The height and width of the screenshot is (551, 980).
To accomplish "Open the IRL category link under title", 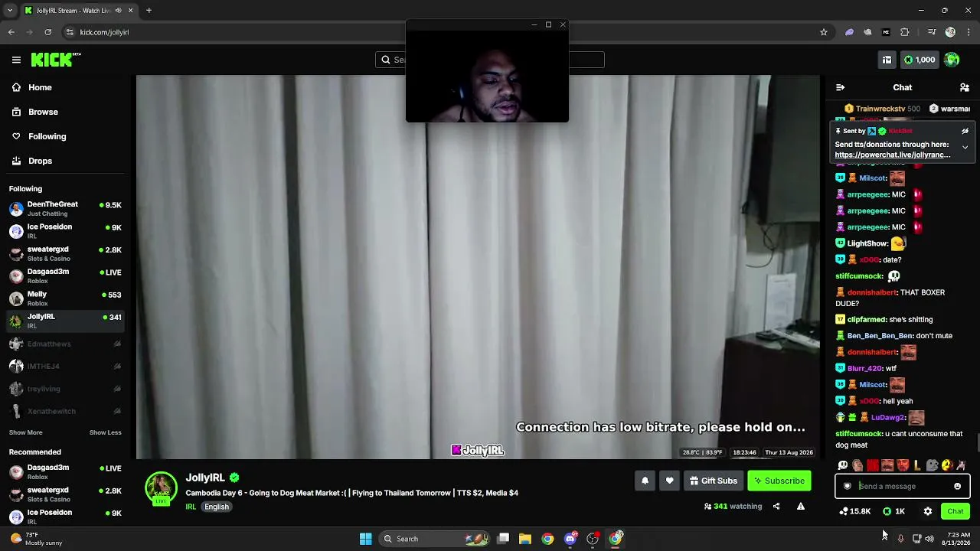I will [x=191, y=507].
